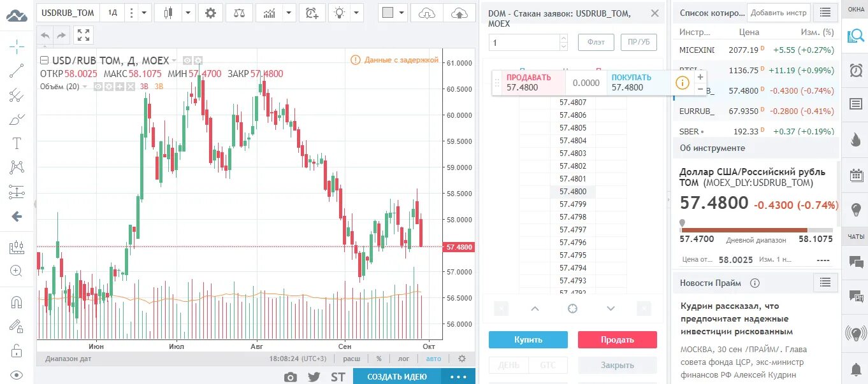This screenshot has width=868, height=384.
Task: Undo the last chart action
Action: (45, 36)
